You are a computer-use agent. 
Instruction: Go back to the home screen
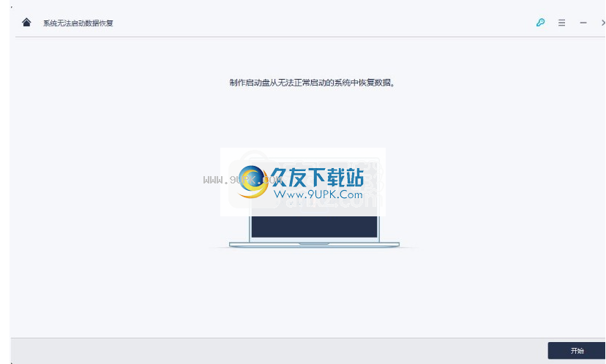pos(26,23)
